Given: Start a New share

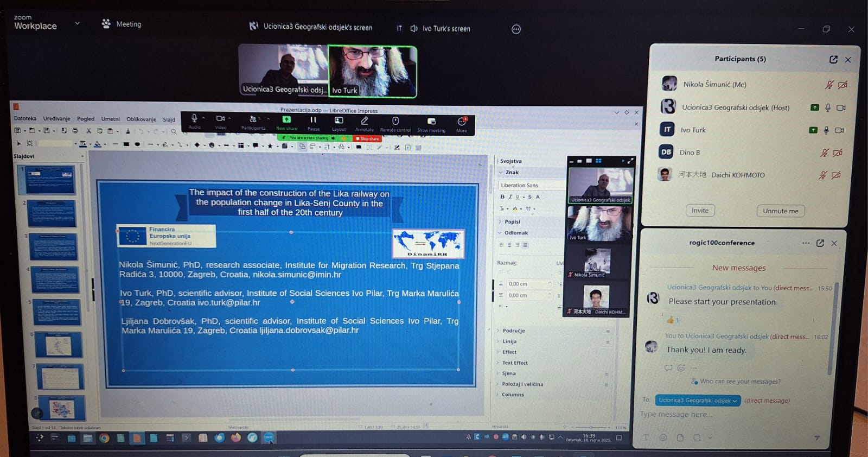Looking at the screenshot, I should 286,120.
